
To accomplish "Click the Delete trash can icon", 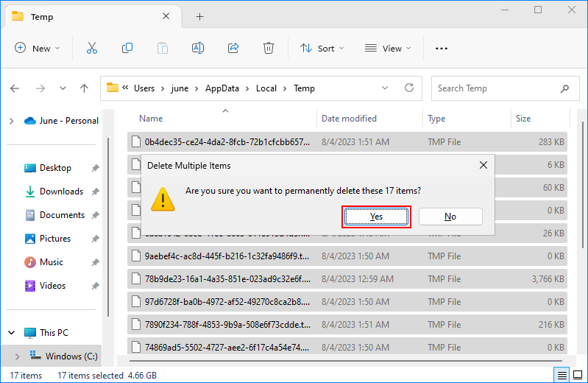I will click(269, 48).
